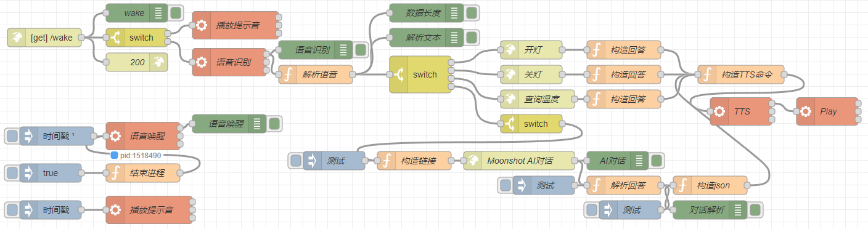The image size is (868, 229).
Task: Click the debug list icon on AI对话 node
Action: 639,161
